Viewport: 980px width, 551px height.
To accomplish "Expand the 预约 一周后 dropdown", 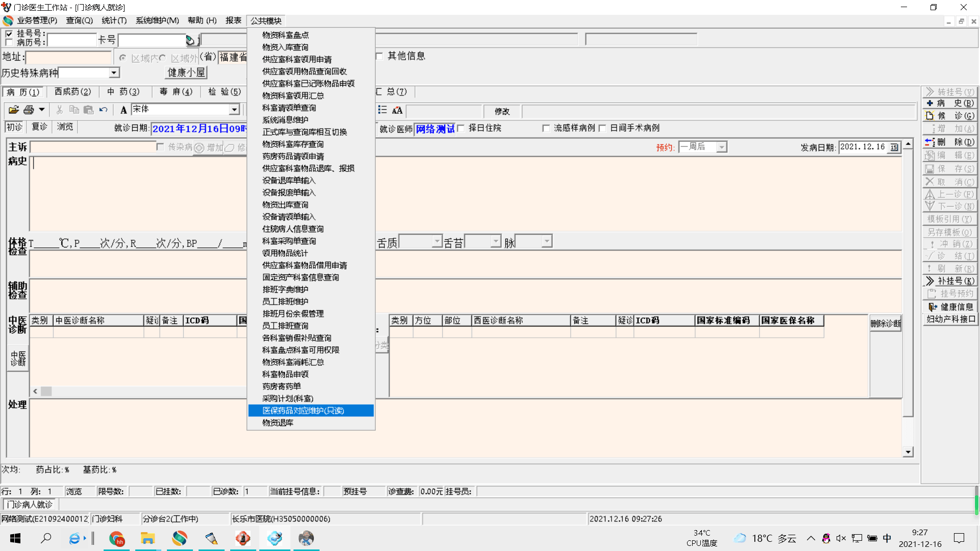I will (721, 147).
